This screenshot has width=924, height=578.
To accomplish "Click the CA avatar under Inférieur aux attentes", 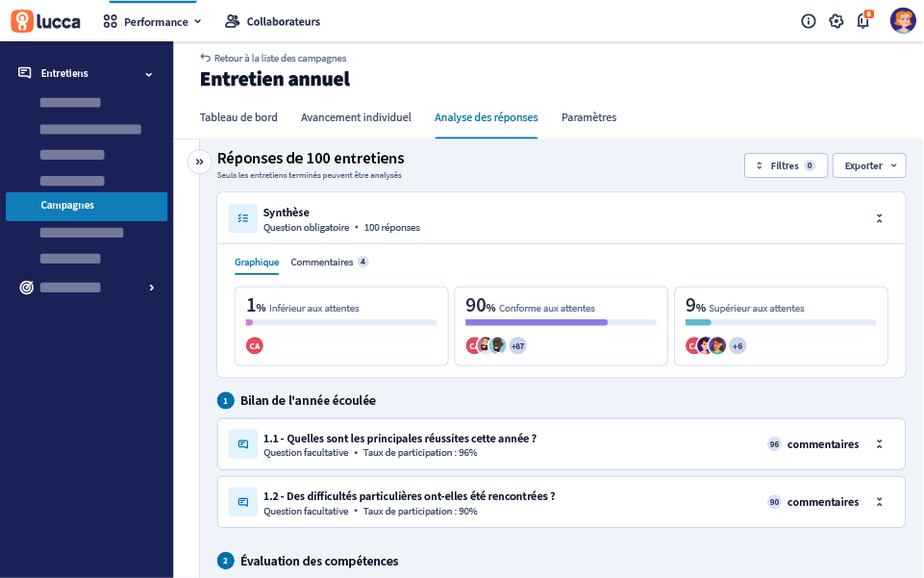I will (x=255, y=346).
